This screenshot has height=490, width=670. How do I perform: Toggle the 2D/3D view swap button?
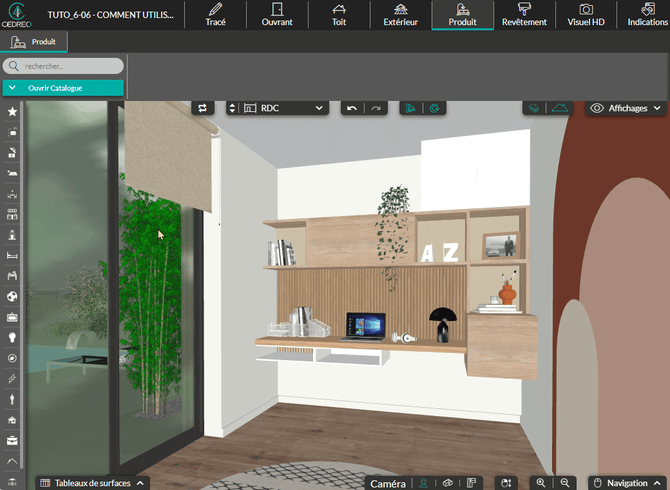pyautogui.click(x=203, y=108)
